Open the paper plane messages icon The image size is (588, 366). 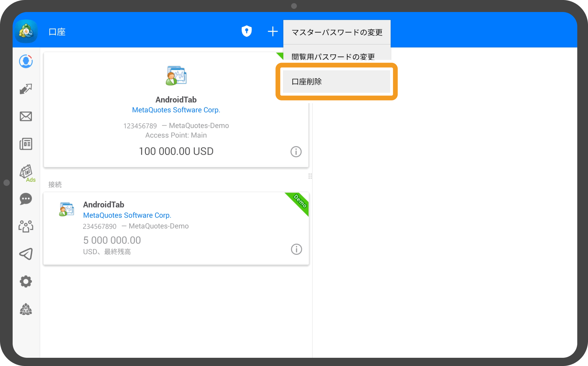[x=26, y=254]
